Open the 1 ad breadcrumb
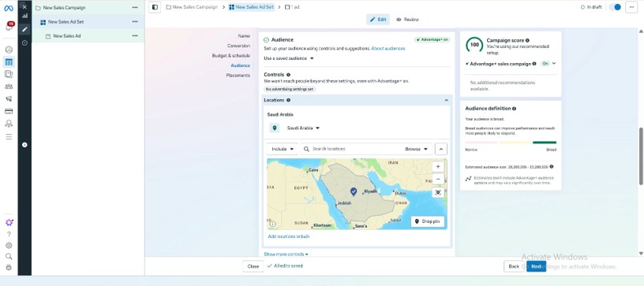 click(x=293, y=7)
